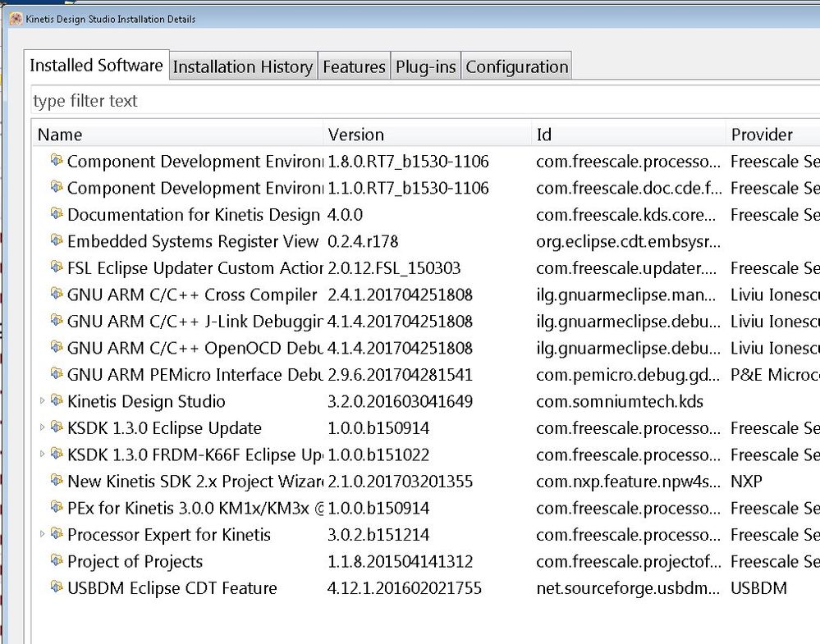Click version 2.0.12.FSL_150303 cell
Viewport: 820px width, 644px height.
point(394,268)
